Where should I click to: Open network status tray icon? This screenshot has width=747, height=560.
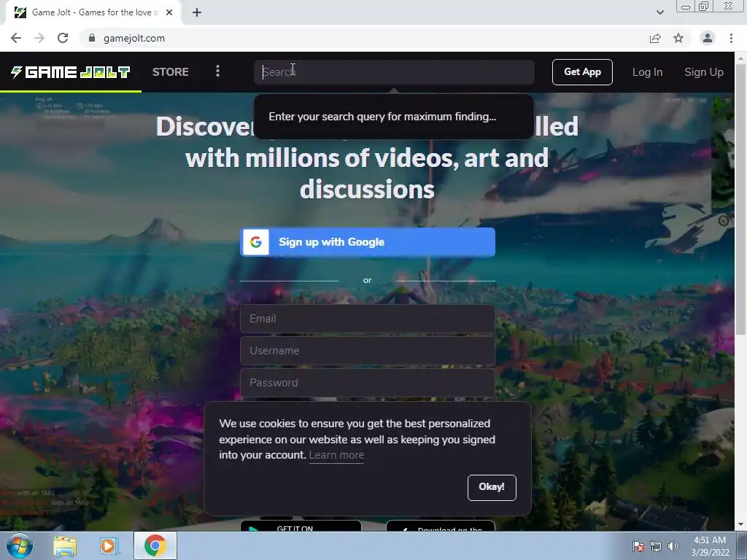coord(656,547)
